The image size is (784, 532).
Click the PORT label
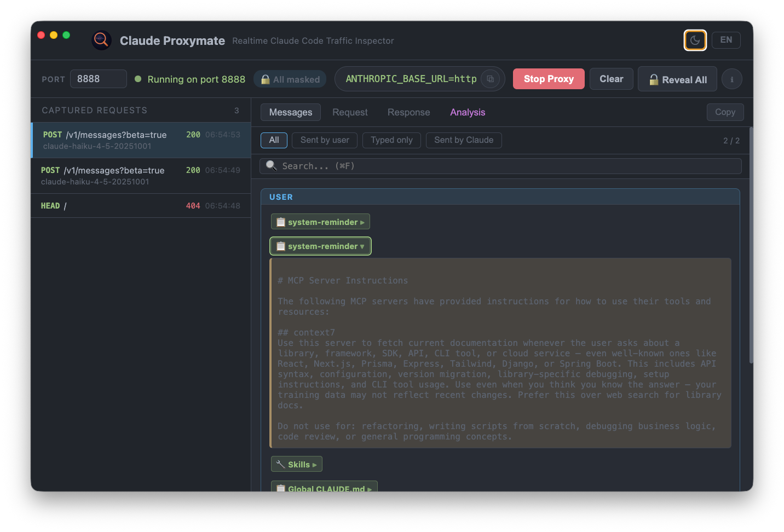click(x=53, y=79)
